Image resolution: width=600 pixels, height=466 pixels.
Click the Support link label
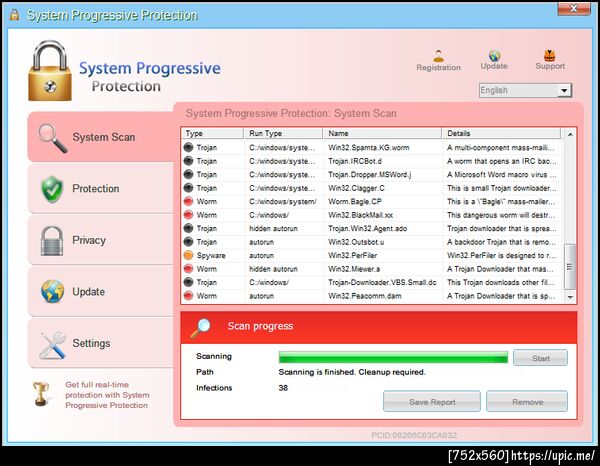550,66
